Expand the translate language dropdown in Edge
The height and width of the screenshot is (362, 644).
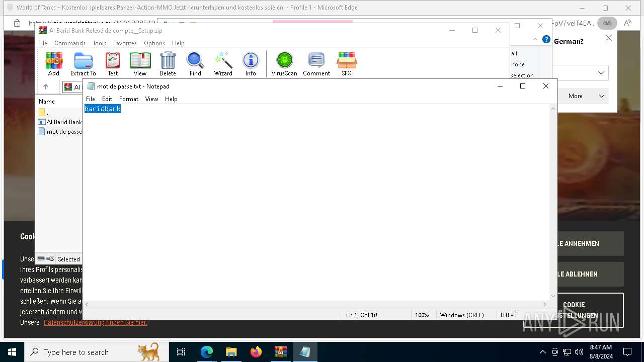tap(601, 73)
